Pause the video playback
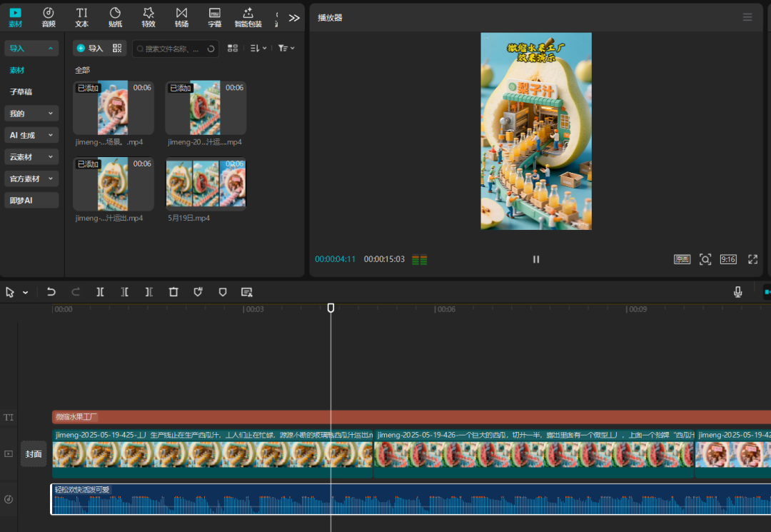The height and width of the screenshot is (532, 771). tap(536, 259)
